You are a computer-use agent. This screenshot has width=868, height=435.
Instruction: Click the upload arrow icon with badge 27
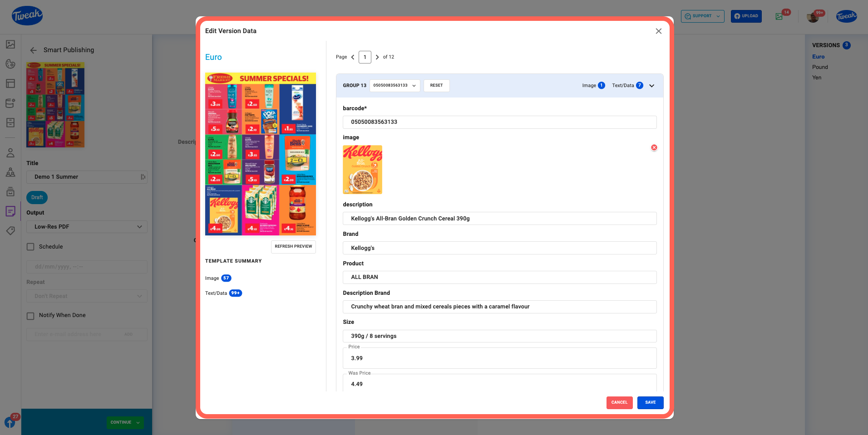10,422
